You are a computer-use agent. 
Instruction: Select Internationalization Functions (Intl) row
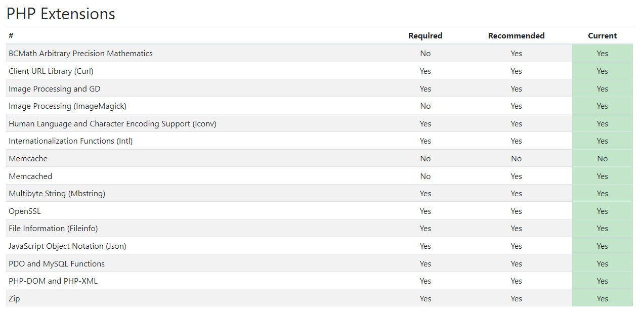pos(319,141)
